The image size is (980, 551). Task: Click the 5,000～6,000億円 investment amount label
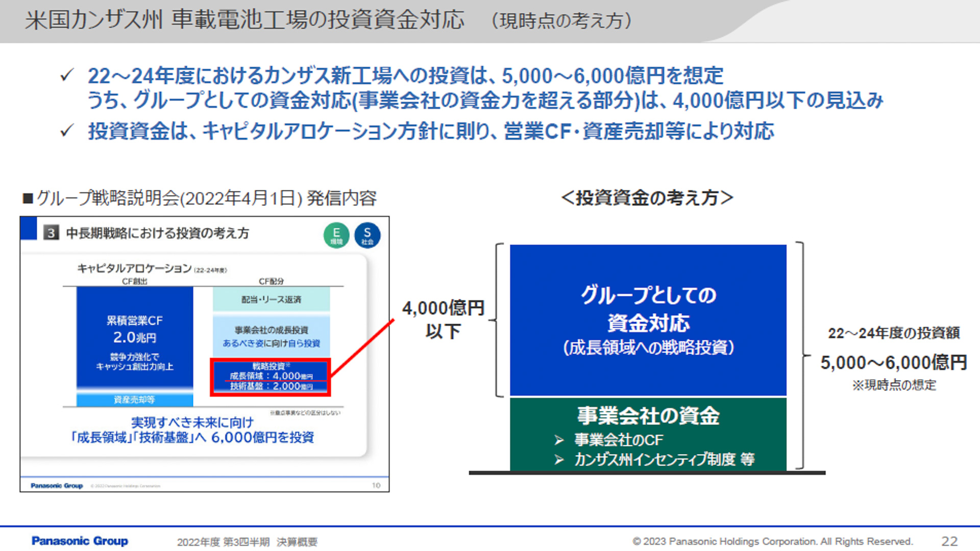(x=893, y=362)
